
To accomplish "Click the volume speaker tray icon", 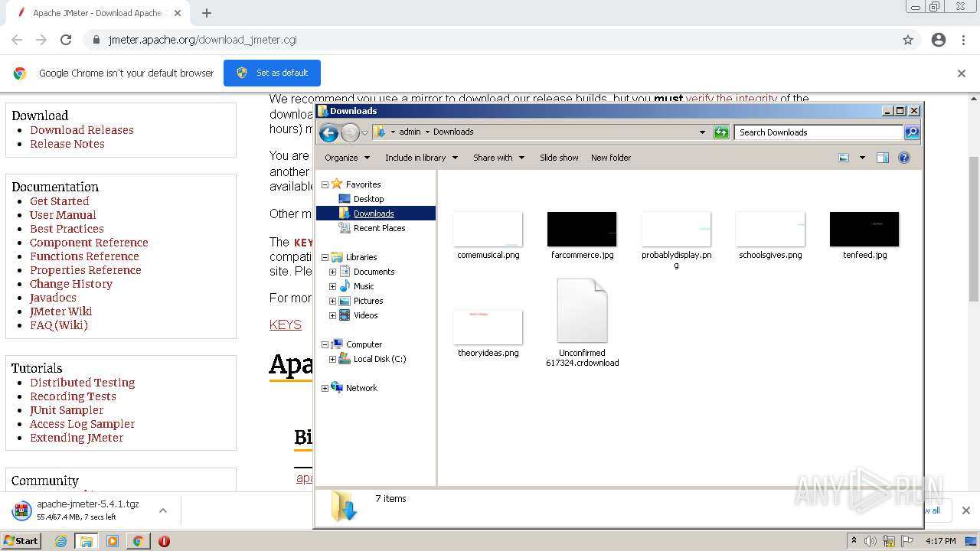I will 871,541.
